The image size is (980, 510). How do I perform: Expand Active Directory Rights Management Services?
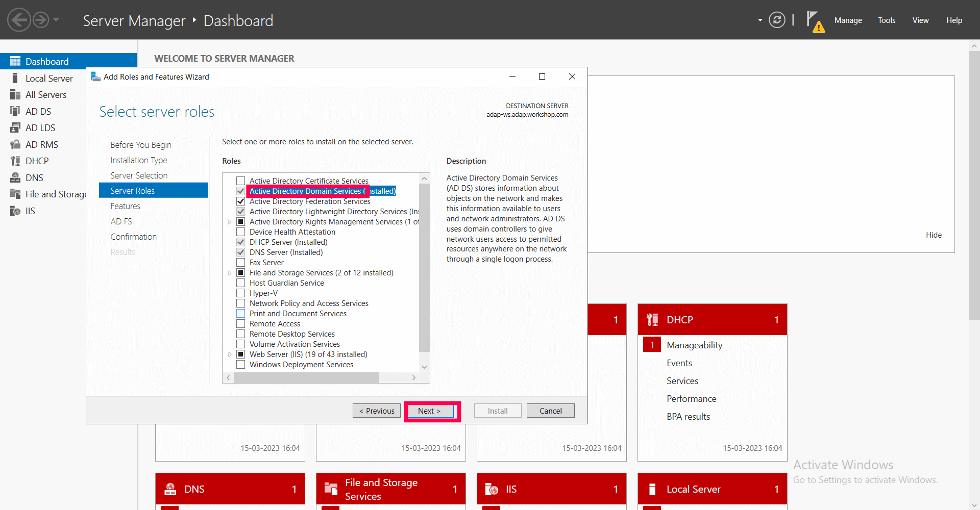tap(229, 221)
